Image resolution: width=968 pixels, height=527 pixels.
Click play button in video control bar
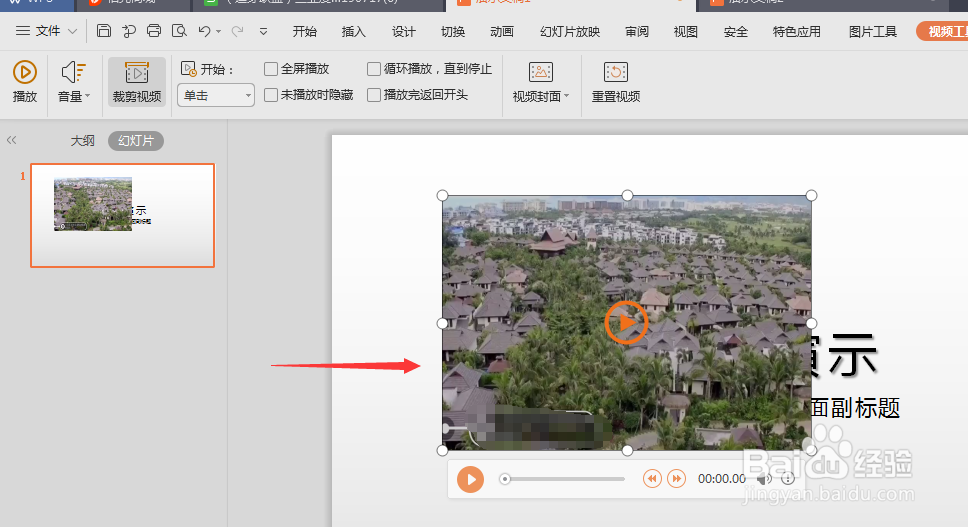point(470,479)
